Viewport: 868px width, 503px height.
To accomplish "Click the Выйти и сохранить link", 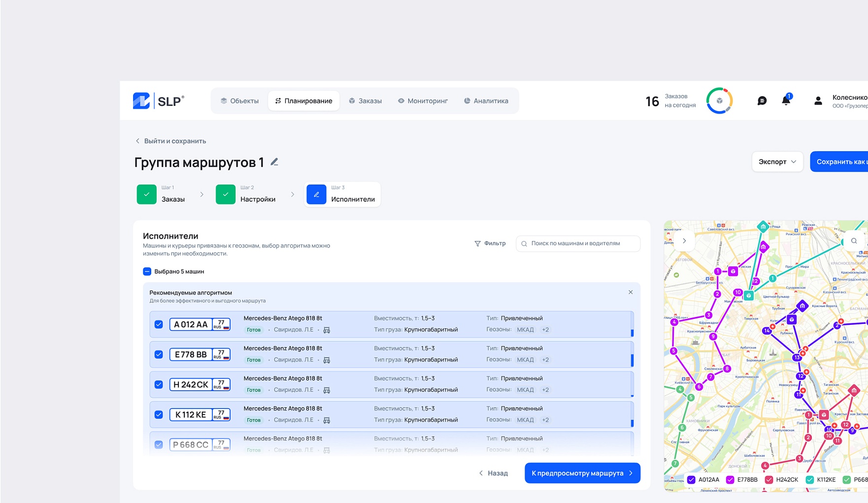I will (x=170, y=141).
